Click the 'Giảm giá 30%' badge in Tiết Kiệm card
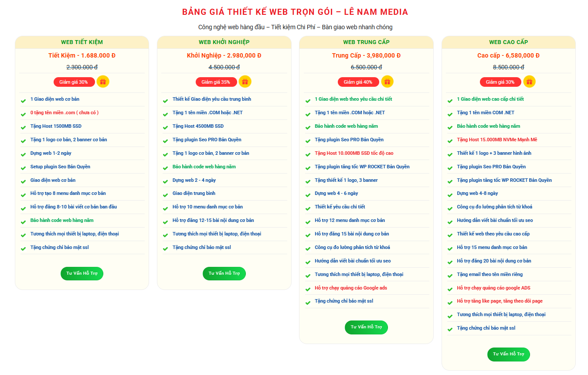 tap(74, 82)
